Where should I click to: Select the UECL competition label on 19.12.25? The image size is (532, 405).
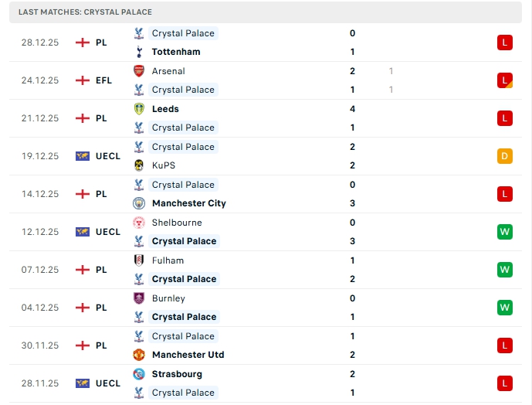coord(108,156)
